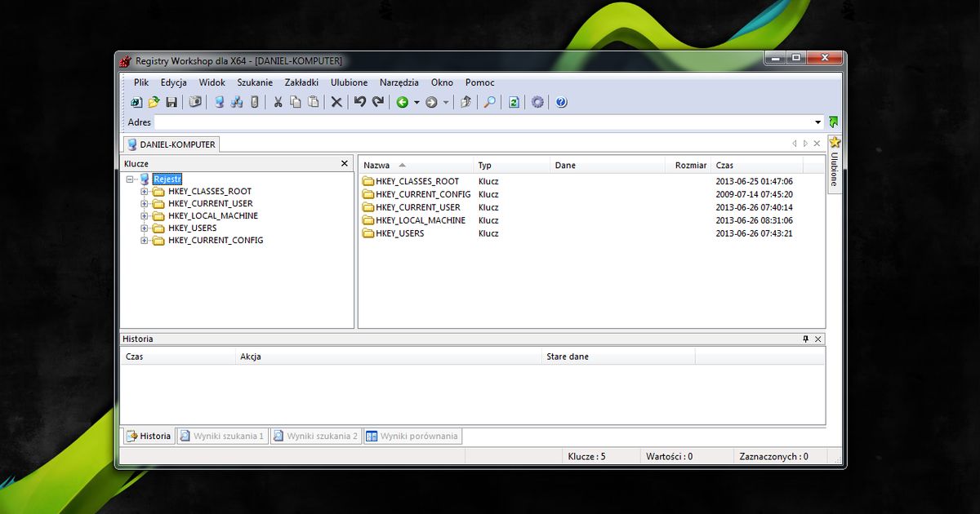Click the Help question mark icon
Screen dimensions: 980x514
coord(561,102)
